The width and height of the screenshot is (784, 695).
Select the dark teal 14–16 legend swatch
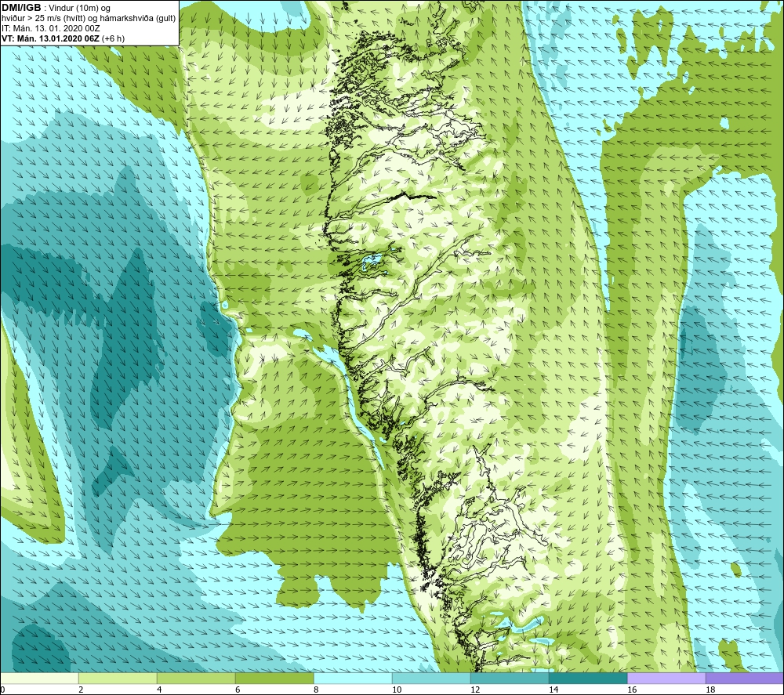pos(588,678)
